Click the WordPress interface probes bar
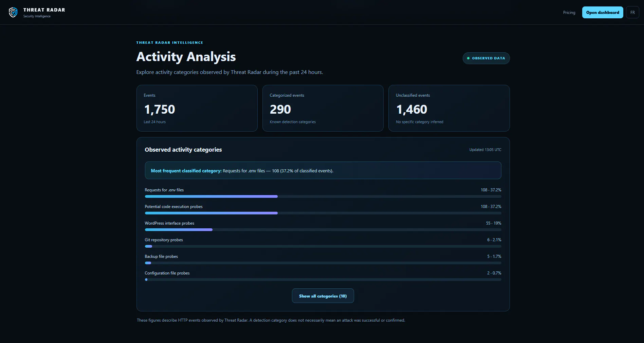This screenshot has width=644, height=343. pos(323,230)
